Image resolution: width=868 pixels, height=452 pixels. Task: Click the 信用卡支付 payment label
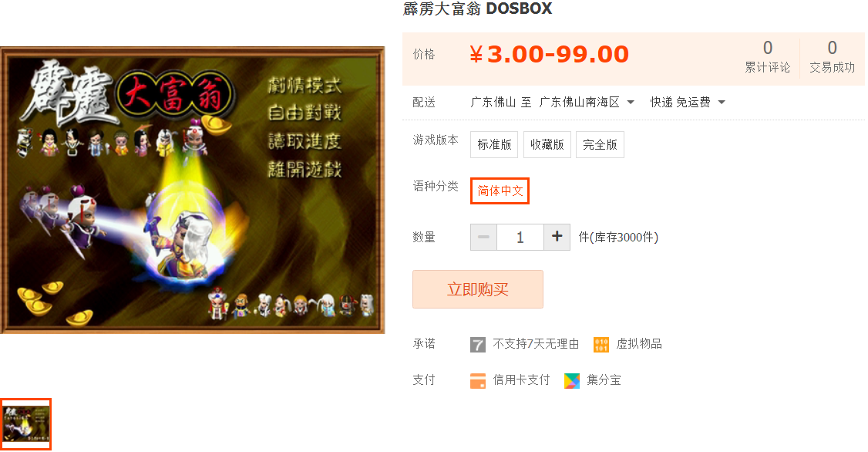(x=521, y=380)
